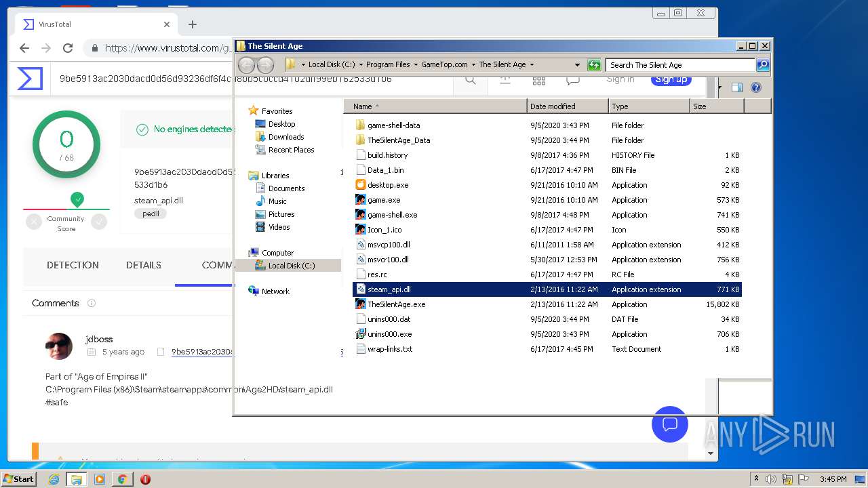Open Internet Explorer from the taskbar
This screenshot has height=488, width=868.
coord(54,479)
